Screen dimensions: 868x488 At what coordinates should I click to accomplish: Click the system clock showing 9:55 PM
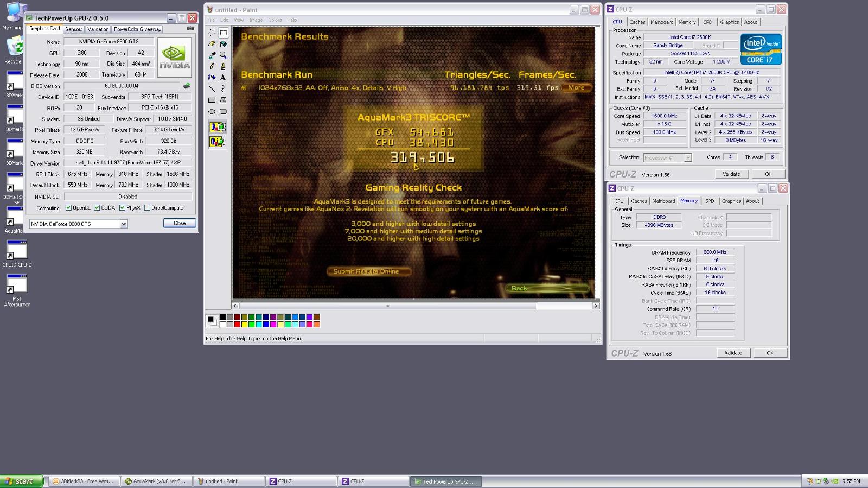(x=851, y=481)
